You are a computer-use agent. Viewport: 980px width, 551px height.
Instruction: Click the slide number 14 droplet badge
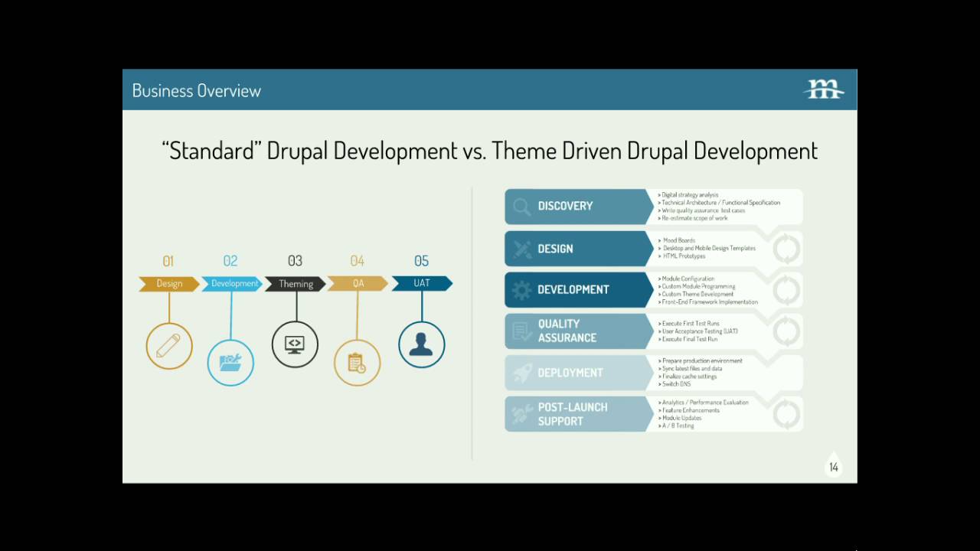tap(833, 465)
